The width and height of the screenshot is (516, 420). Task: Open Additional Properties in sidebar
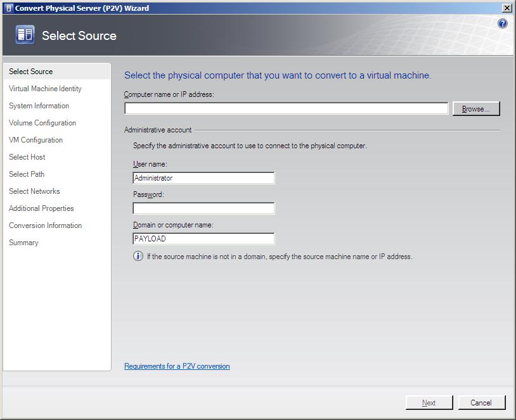41,208
